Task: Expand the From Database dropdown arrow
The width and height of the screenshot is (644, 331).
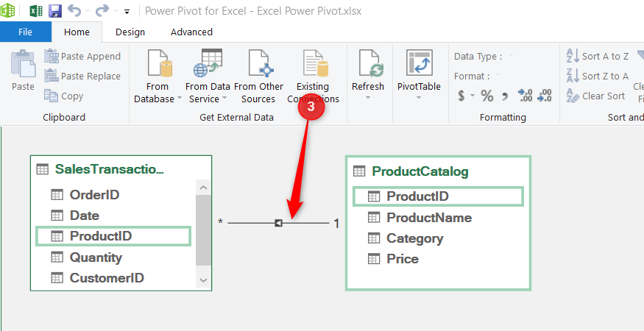Action: pyautogui.click(x=180, y=99)
